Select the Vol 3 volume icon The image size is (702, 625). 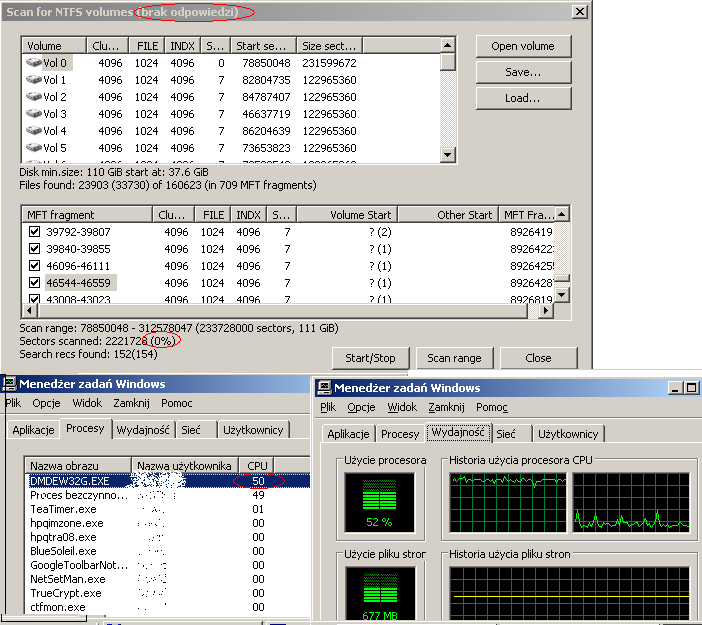(33, 114)
